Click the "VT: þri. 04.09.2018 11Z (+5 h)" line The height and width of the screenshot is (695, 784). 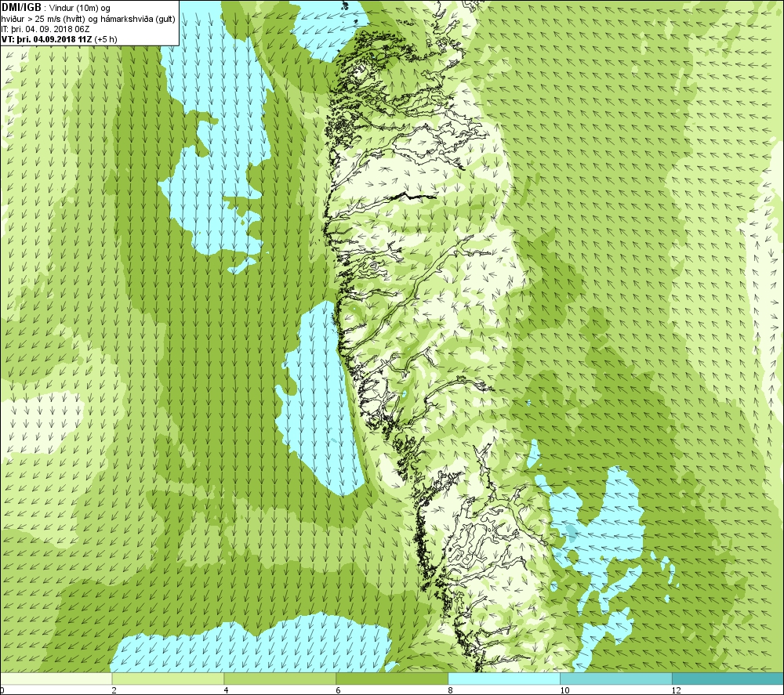pos(60,39)
